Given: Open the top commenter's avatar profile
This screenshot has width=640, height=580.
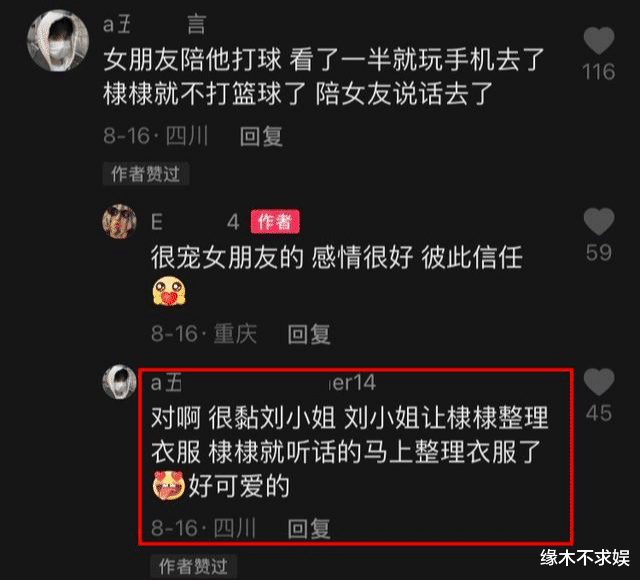Looking at the screenshot, I should pyautogui.click(x=58, y=40).
